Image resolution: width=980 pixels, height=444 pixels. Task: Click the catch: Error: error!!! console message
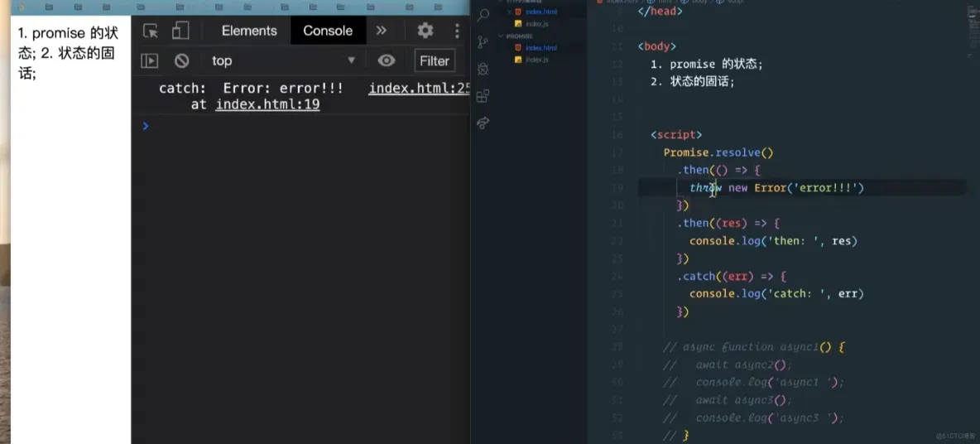(x=252, y=88)
